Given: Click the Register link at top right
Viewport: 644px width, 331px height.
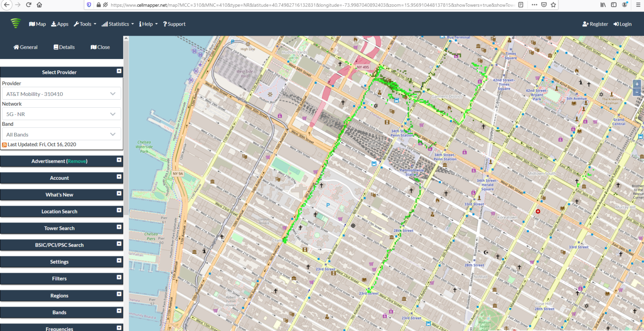Looking at the screenshot, I should (595, 24).
